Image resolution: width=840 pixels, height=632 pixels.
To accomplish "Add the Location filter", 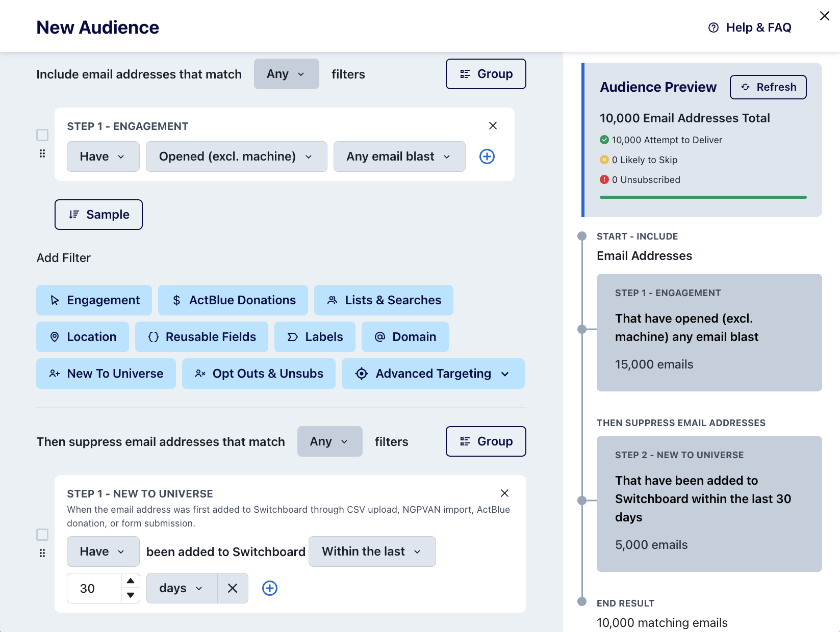I will point(82,337).
